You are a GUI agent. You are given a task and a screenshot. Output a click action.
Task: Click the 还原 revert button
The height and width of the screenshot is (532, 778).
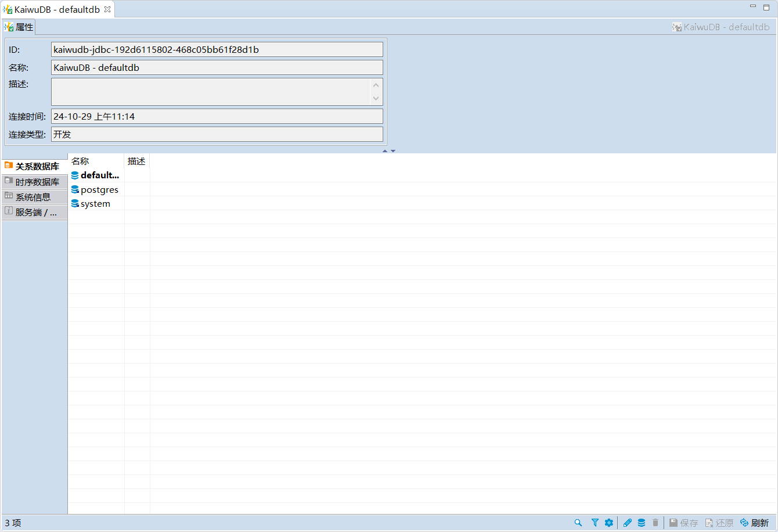tap(719, 523)
